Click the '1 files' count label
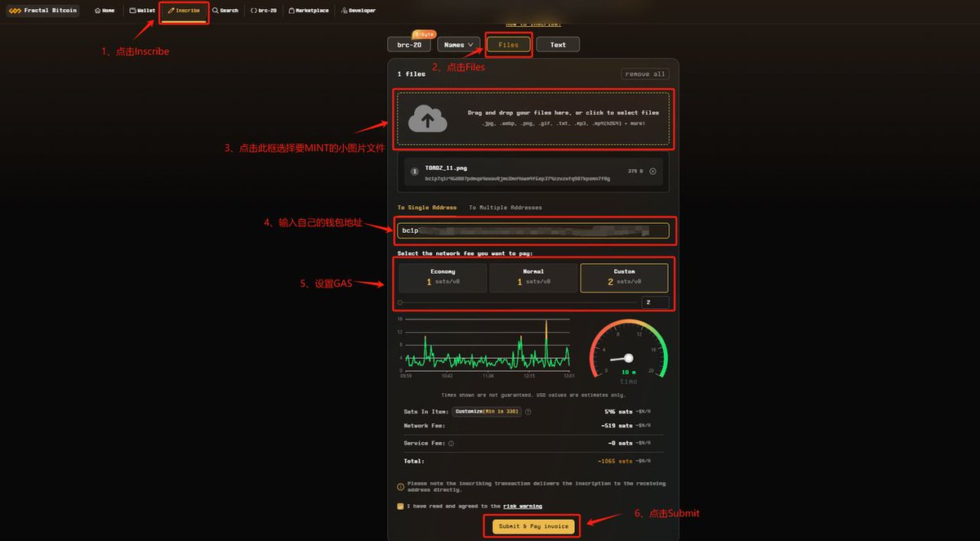980x541 pixels. [x=412, y=74]
